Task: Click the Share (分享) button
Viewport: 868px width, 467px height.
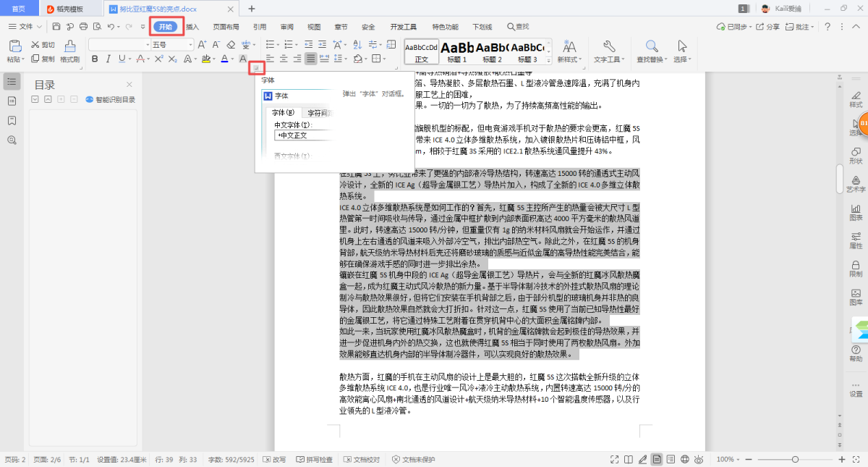Action: click(768, 27)
